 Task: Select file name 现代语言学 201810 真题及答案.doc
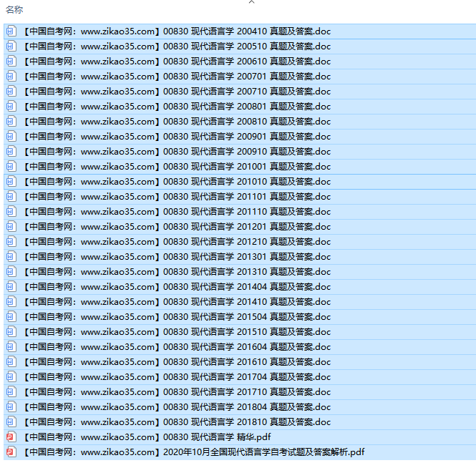(x=261, y=422)
